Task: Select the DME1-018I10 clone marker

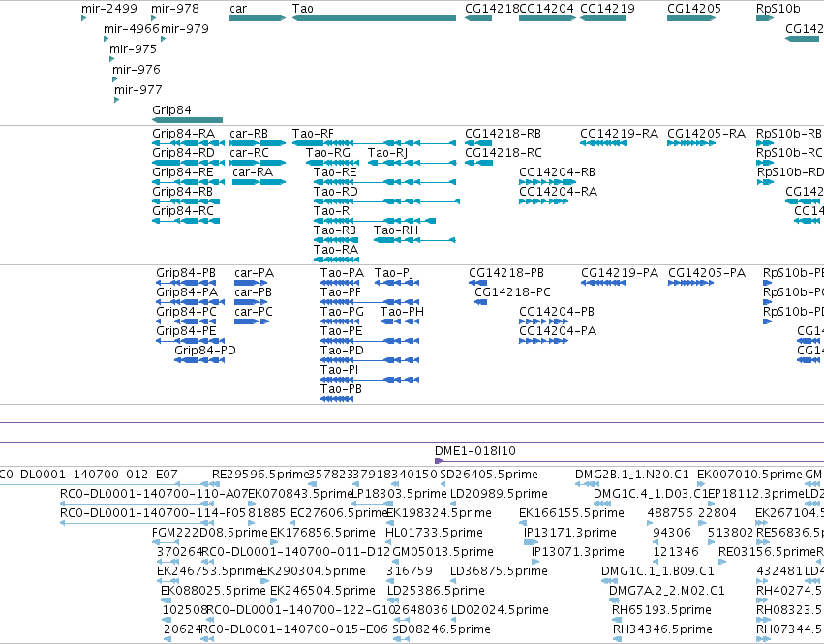Action: [629, 461]
